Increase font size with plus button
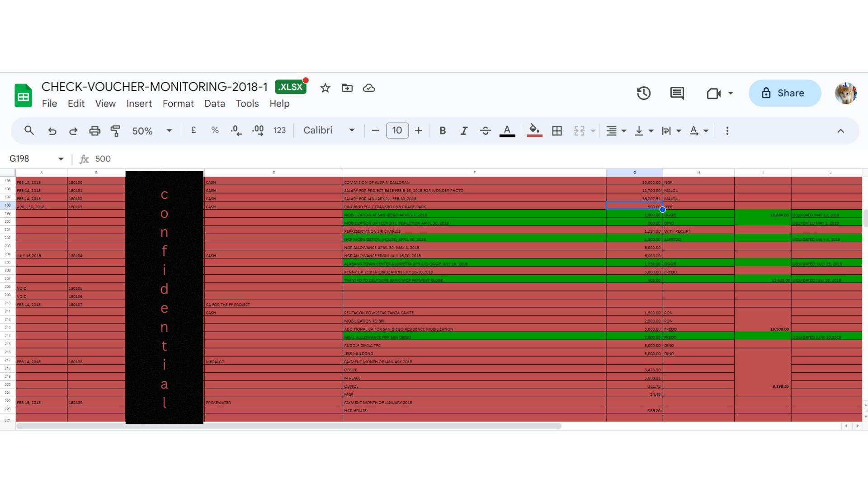Viewport: 868px width, 488px height. click(419, 131)
